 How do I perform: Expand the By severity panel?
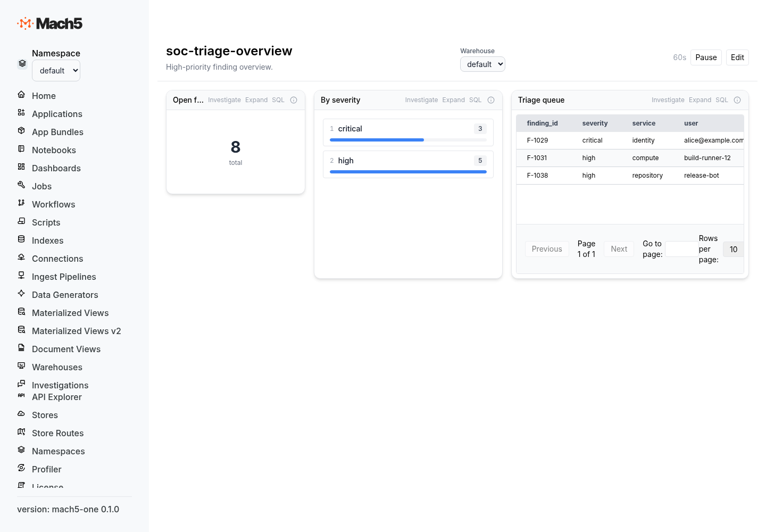point(454,100)
